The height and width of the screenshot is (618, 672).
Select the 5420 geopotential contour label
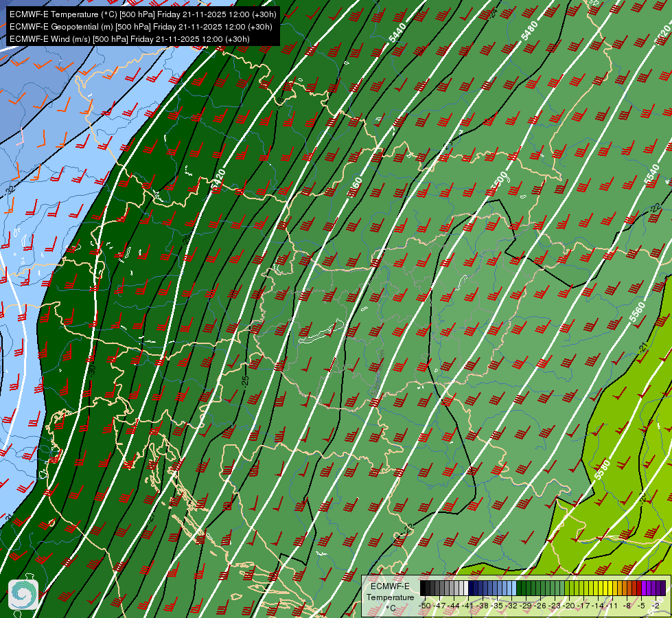[218, 179]
